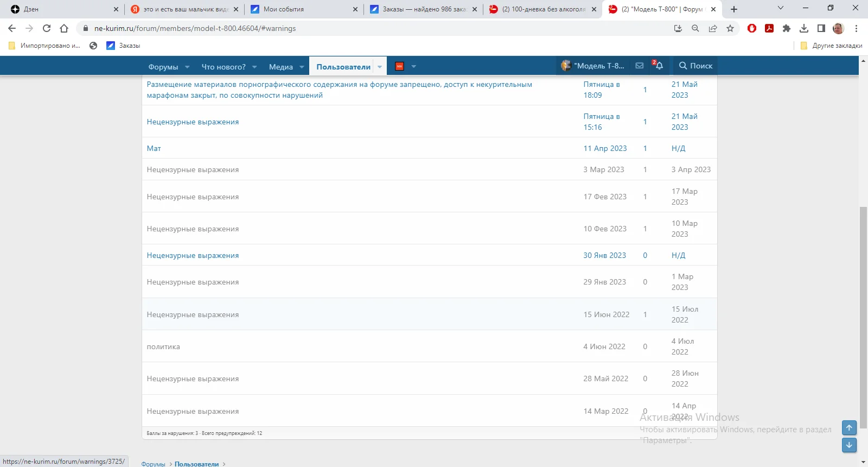
Task: Open the forum private messages envelope
Action: [x=640, y=66]
